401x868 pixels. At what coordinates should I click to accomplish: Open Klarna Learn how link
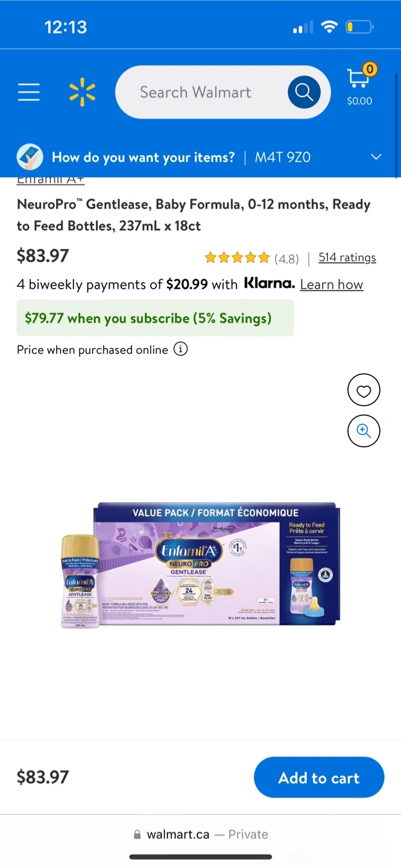[332, 285]
